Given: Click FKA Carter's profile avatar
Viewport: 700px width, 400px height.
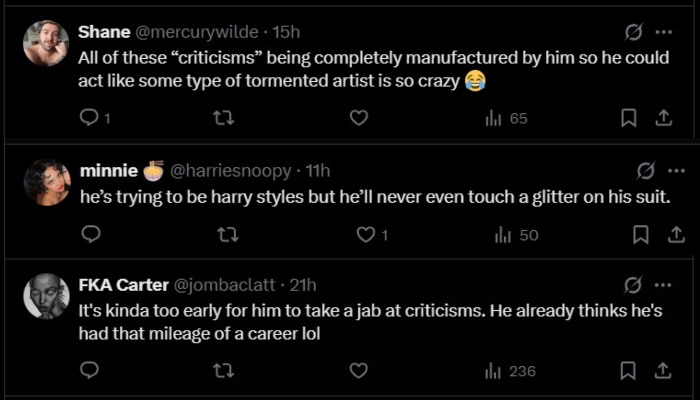Looking at the screenshot, I should [x=46, y=296].
